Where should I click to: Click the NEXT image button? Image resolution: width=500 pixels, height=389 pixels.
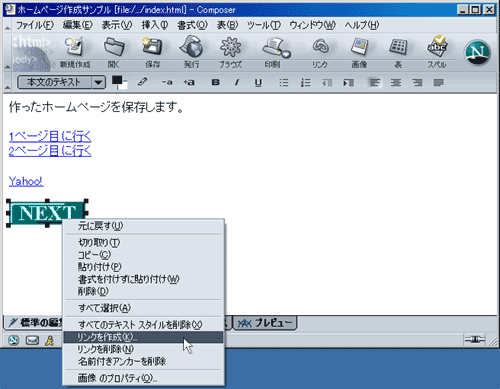coord(47,213)
